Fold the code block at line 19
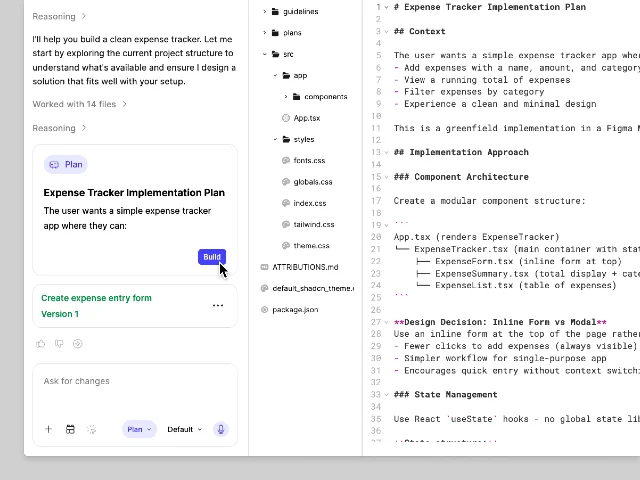This screenshot has width=640, height=480. [386, 225]
